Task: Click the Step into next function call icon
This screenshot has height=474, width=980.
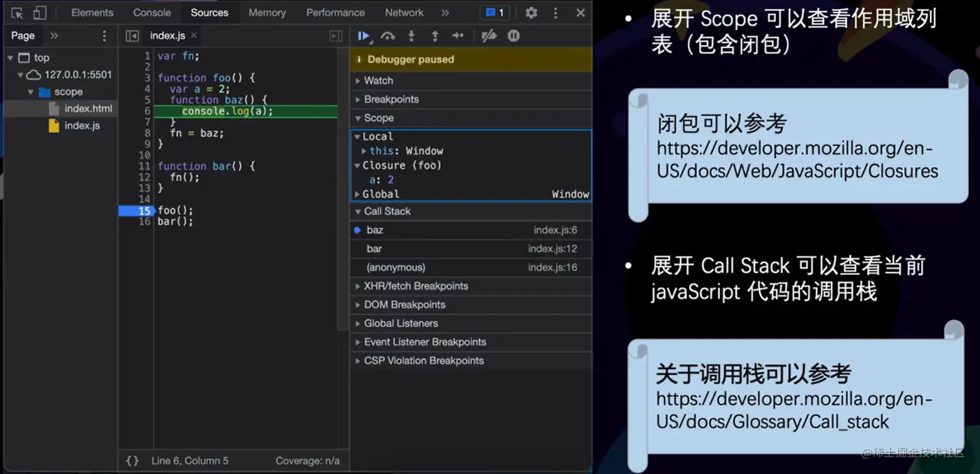Action: [x=412, y=36]
